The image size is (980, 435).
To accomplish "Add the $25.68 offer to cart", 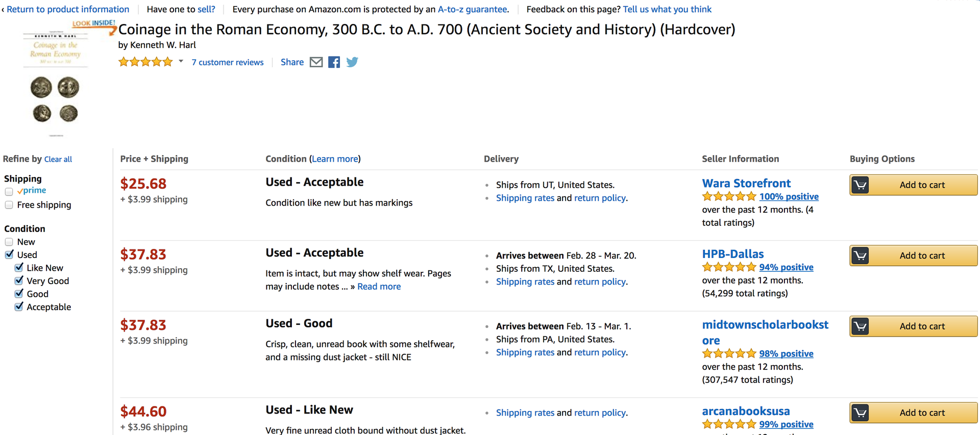I will 922,185.
